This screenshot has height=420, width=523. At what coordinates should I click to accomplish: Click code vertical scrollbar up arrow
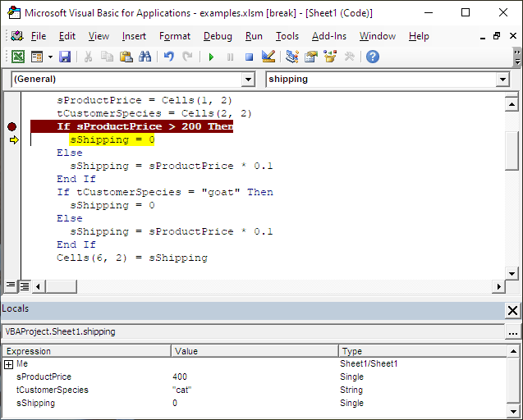[x=512, y=104]
